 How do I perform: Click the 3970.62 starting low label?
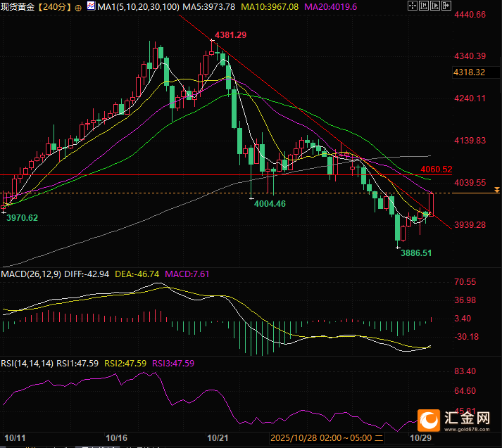[22, 218]
